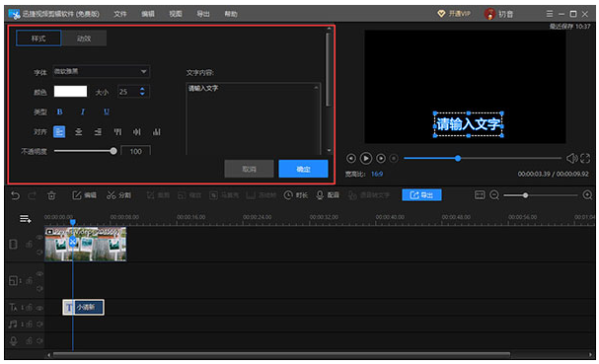Toggle bold B text style

[x=59, y=111]
